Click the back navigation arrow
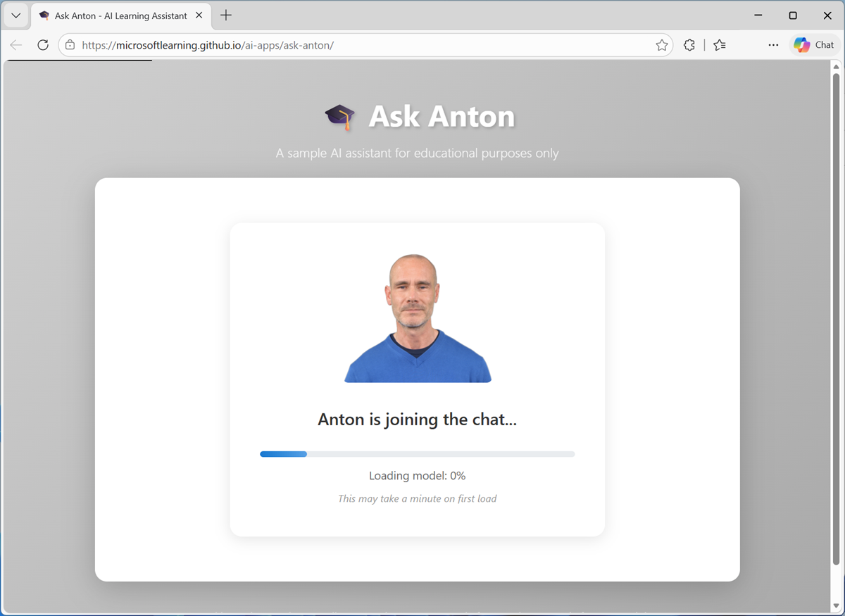Screen dimensions: 845x616 (x=15, y=44)
